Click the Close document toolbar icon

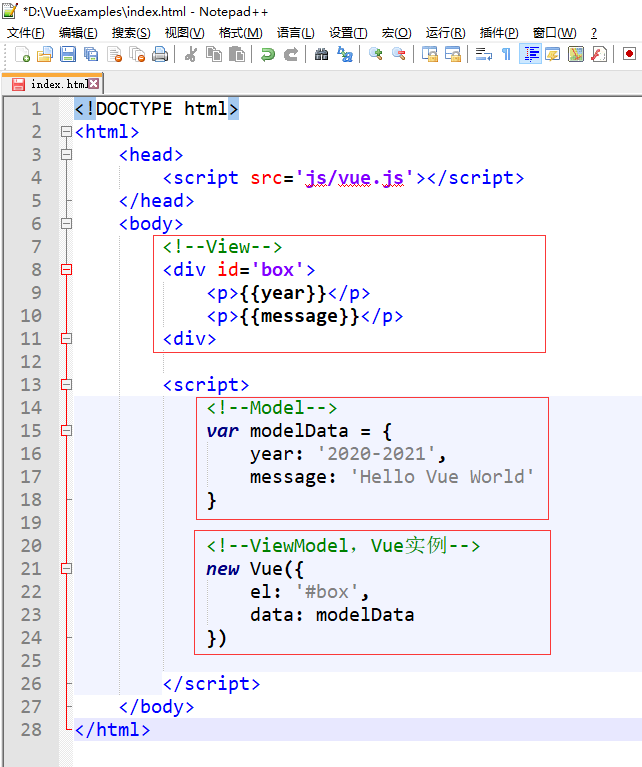[x=114, y=54]
